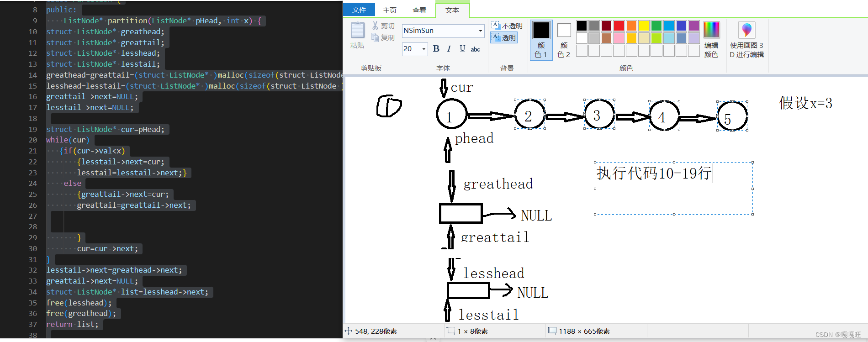Click line 35 free(lesshead); in code editor

coord(79,303)
